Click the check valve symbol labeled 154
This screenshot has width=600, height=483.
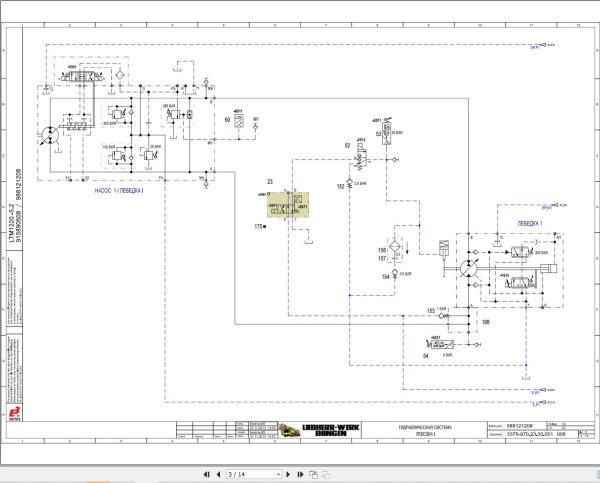point(395,274)
